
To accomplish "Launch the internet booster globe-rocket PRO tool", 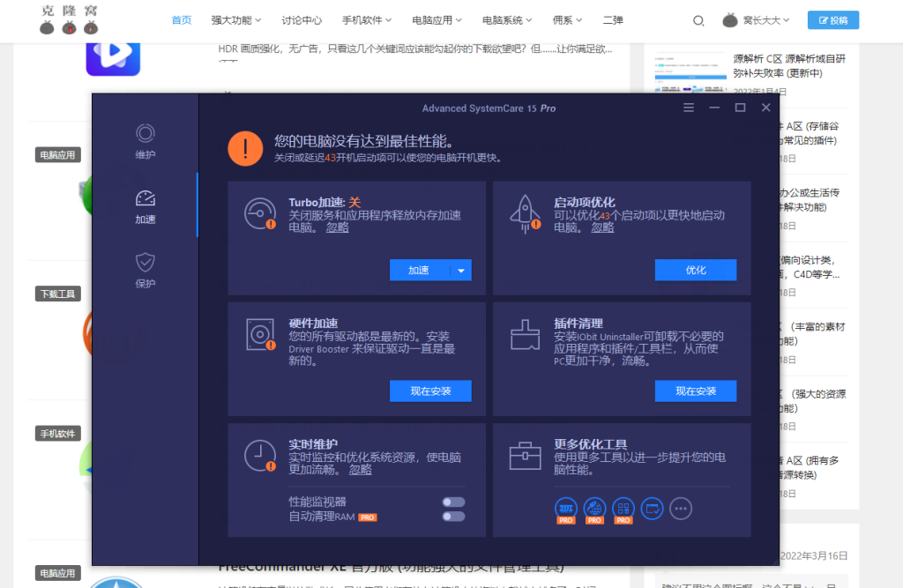I will [x=594, y=510].
